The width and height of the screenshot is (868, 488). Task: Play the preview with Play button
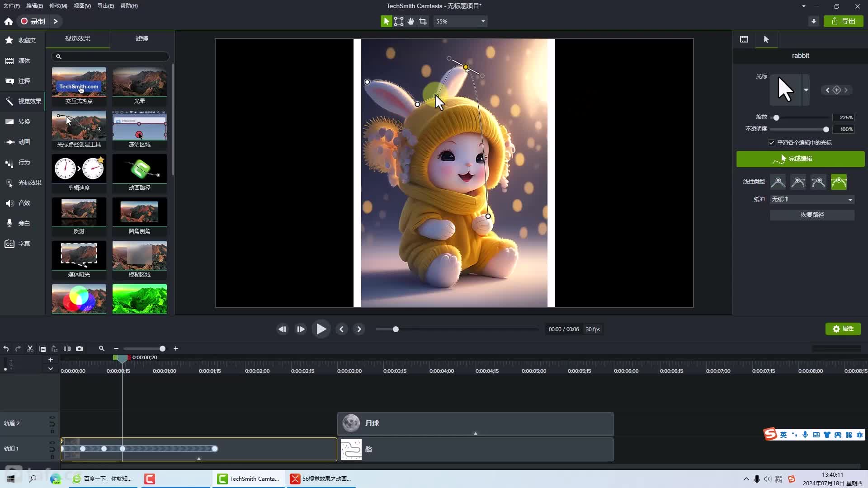(x=321, y=329)
